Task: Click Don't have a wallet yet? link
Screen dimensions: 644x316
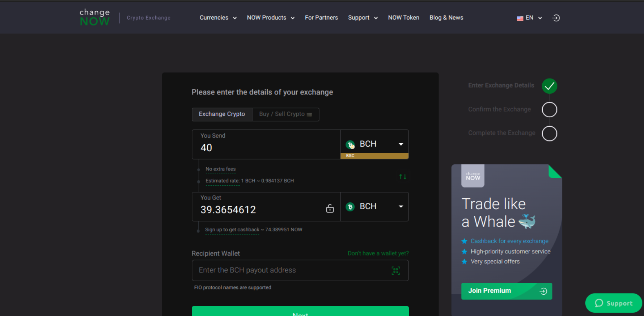Action: click(378, 253)
